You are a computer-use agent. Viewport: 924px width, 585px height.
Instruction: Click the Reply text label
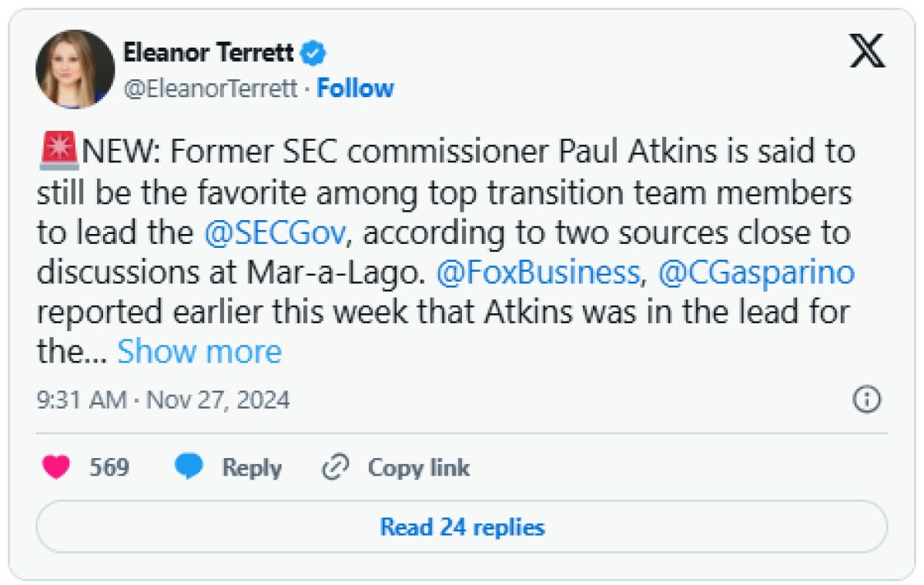tap(252, 467)
